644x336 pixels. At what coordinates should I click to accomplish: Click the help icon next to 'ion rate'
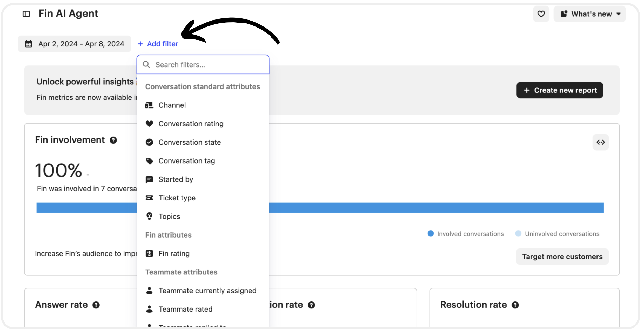coord(311,305)
